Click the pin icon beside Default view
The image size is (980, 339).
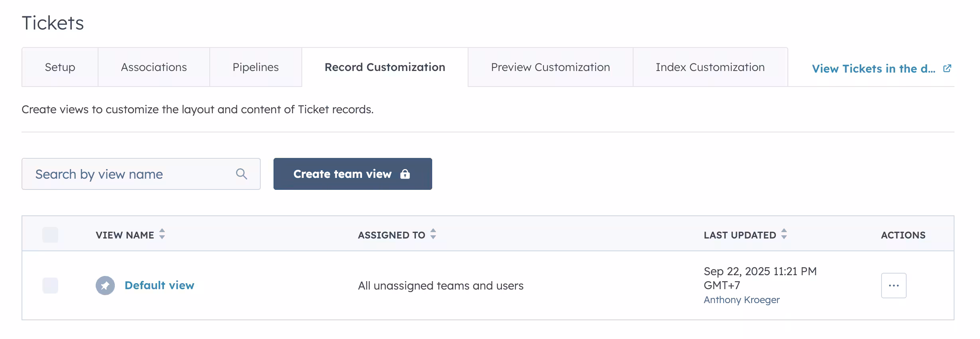(105, 286)
